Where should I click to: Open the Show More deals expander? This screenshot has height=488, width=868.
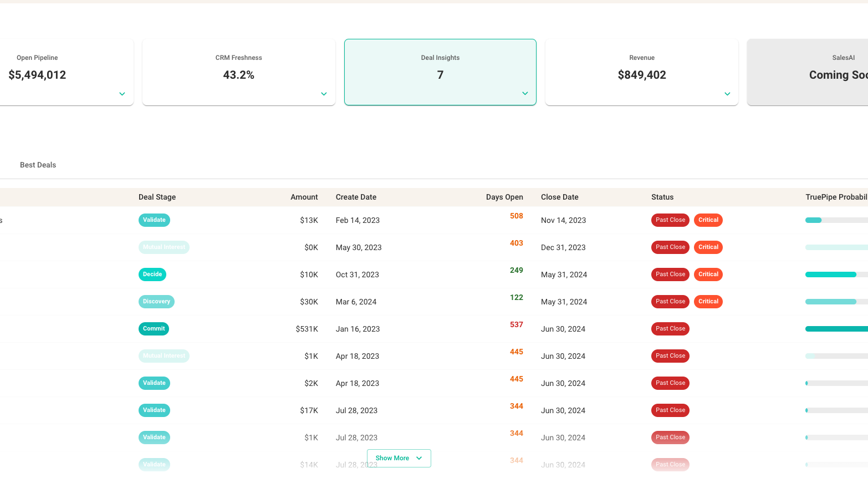pos(399,458)
